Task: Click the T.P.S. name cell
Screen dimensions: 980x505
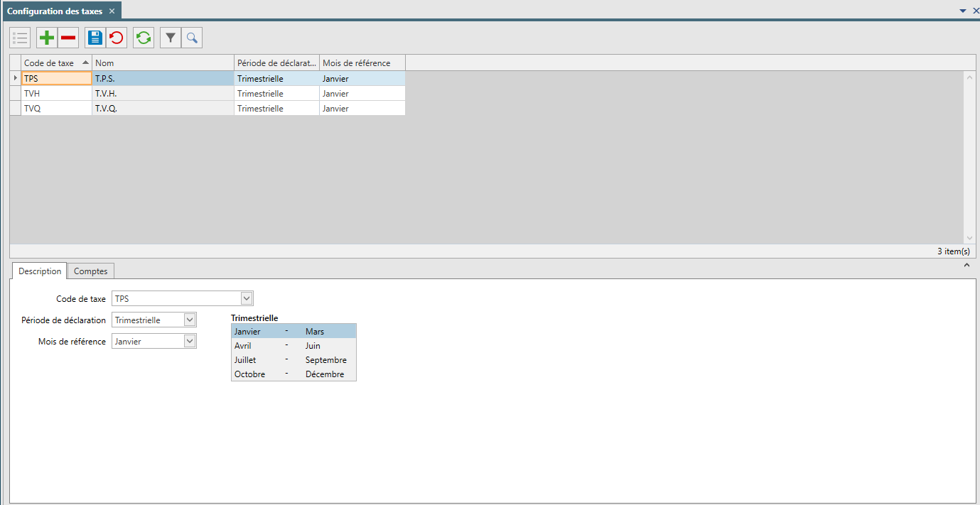Action: click(x=163, y=79)
